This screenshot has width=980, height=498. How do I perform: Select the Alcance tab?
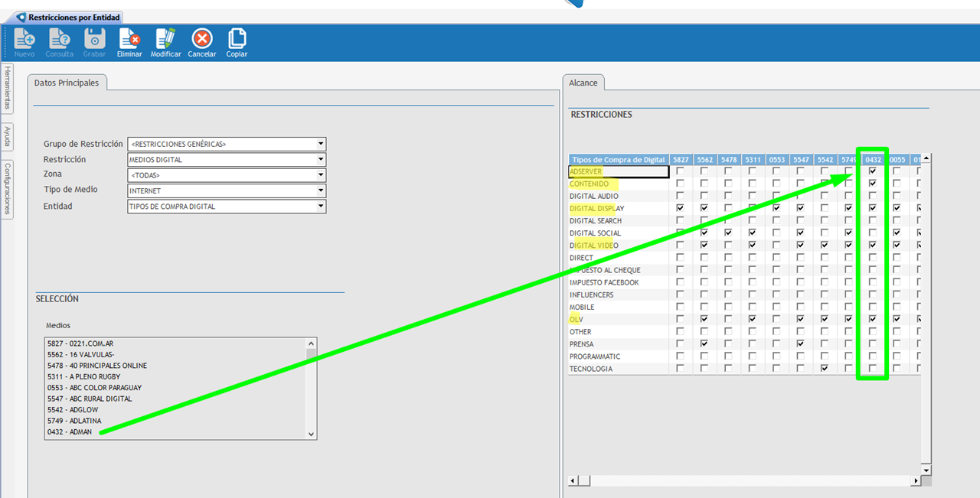[583, 83]
